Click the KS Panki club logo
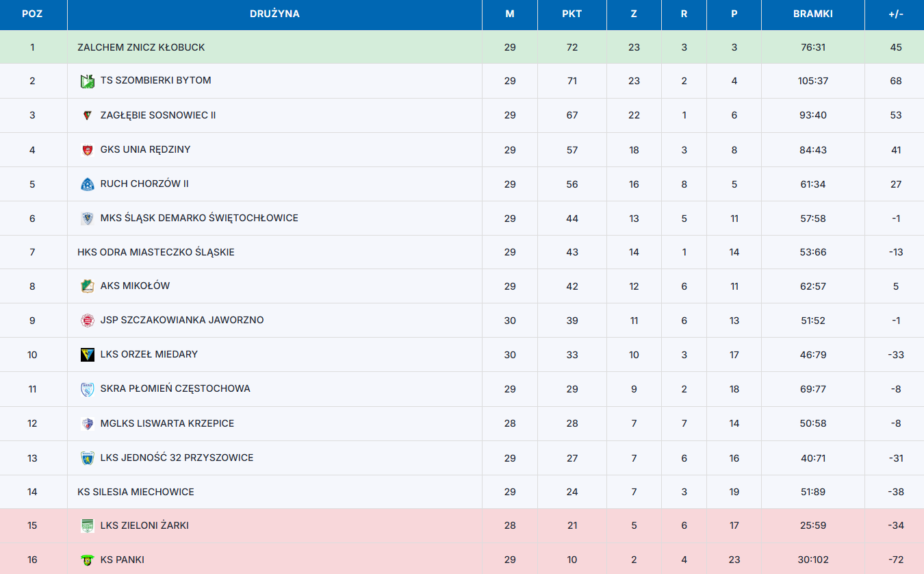924x574 pixels. pos(87,560)
